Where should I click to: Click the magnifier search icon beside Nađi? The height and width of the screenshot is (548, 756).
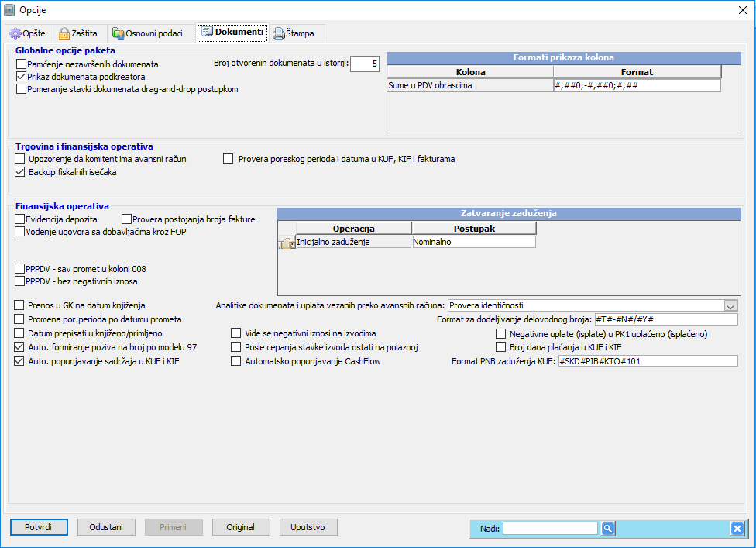pyautogui.click(x=607, y=529)
